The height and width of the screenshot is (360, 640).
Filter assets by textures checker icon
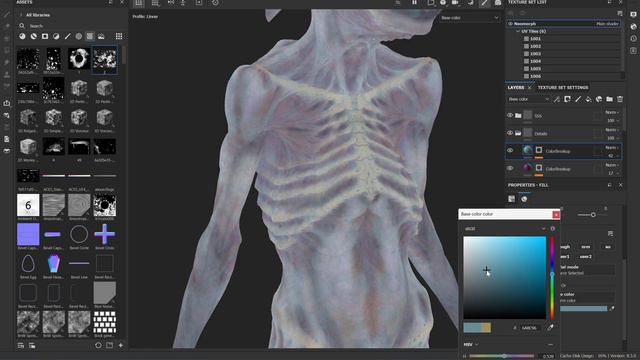point(90,36)
